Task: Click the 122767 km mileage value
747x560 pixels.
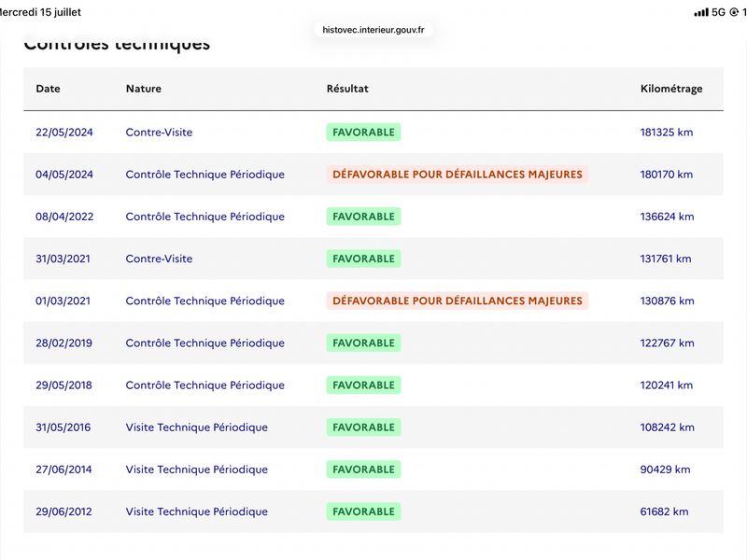Action: pyautogui.click(x=667, y=343)
